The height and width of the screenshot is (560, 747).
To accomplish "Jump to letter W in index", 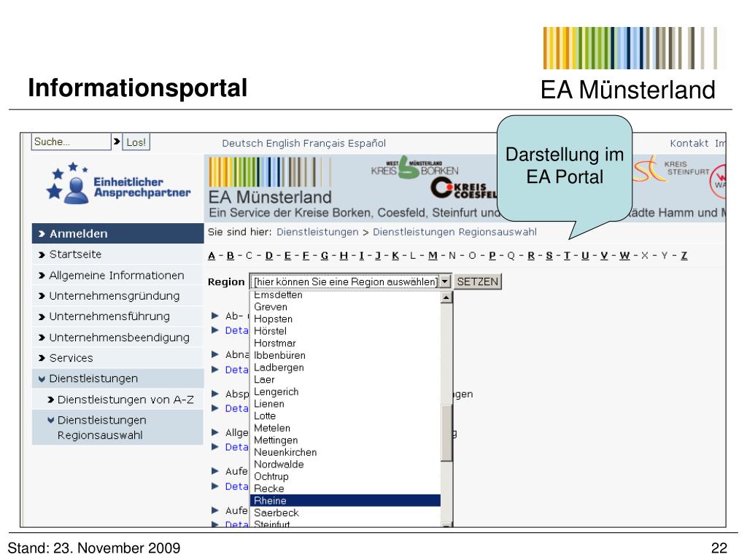I will 624,256.
